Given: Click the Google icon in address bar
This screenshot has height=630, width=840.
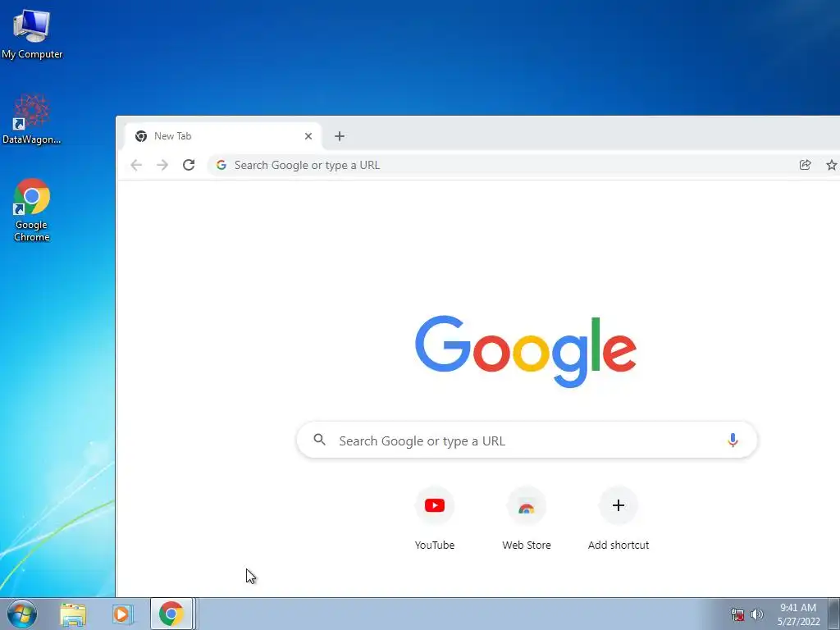Looking at the screenshot, I should pyautogui.click(x=221, y=165).
